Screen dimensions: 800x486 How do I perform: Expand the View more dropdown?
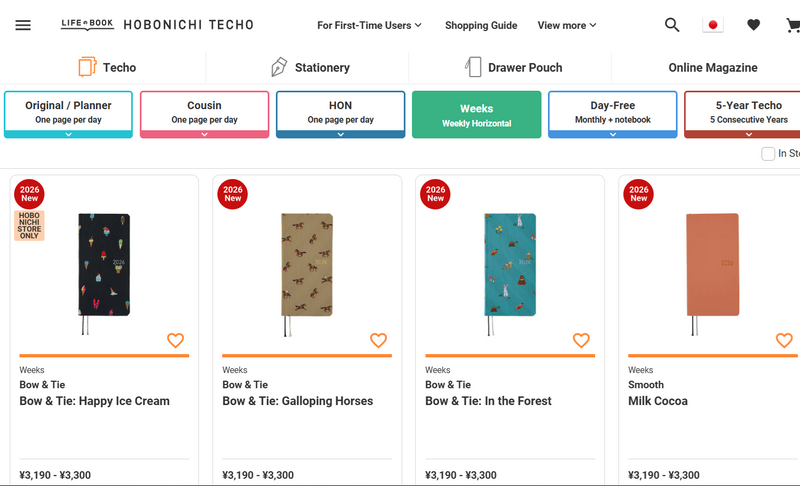click(x=567, y=25)
